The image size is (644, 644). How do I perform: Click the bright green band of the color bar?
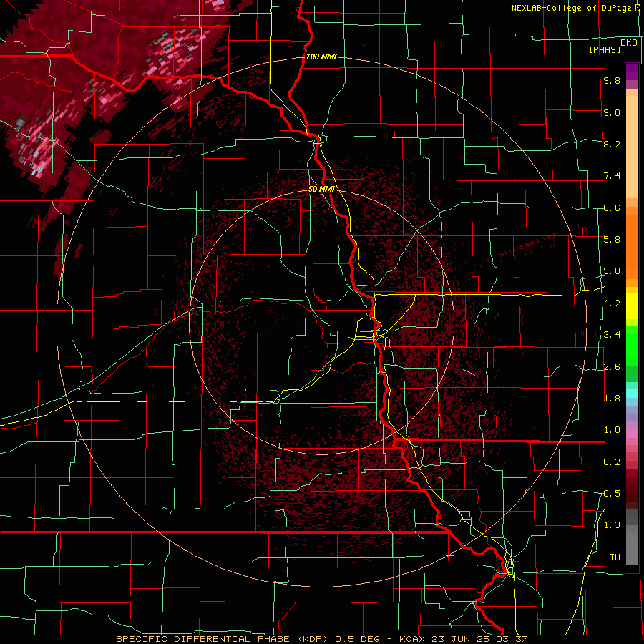coord(632,346)
